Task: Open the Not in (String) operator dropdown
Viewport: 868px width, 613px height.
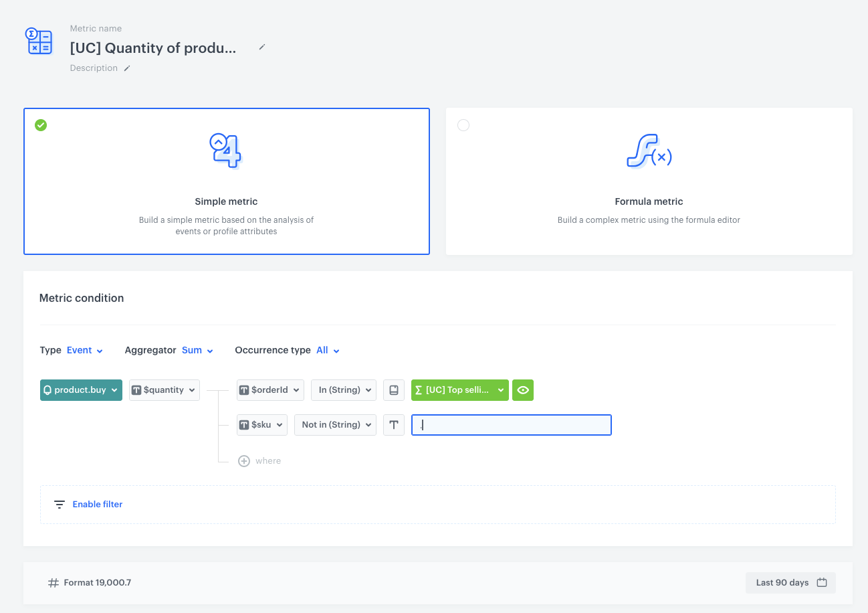Action: 335,425
